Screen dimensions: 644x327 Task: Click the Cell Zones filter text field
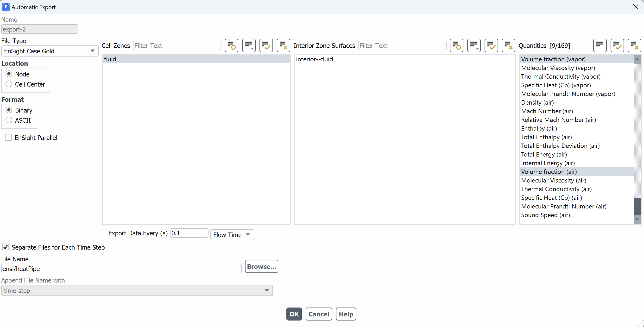pos(177,45)
